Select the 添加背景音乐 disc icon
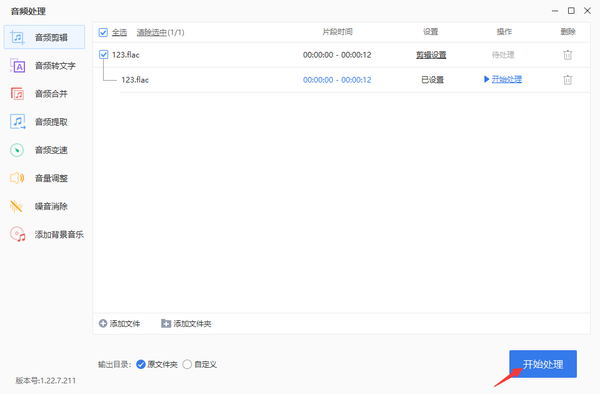Image resolution: width=600 pixels, height=394 pixels. (18, 234)
